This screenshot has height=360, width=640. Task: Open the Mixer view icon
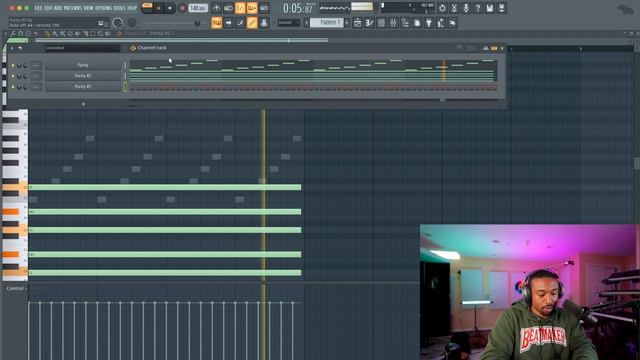tap(393, 23)
